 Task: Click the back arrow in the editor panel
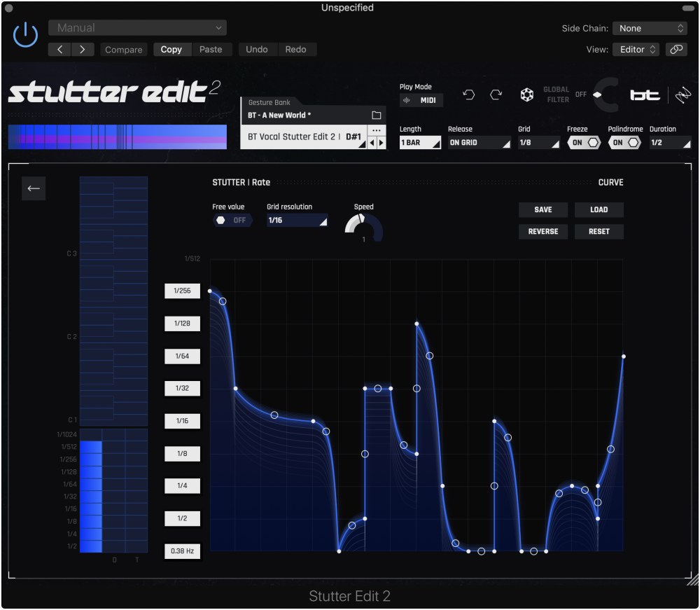click(33, 188)
